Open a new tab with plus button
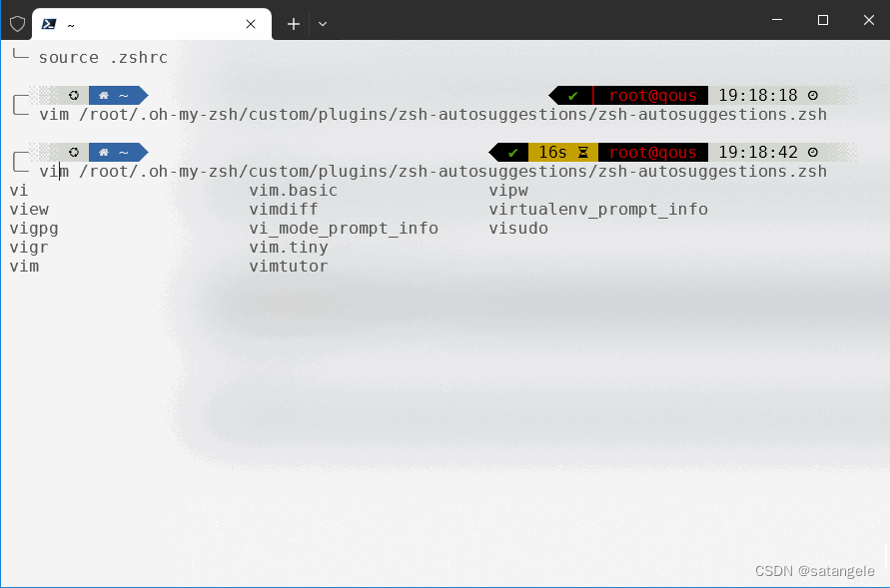The image size is (890, 588). pos(293,24)
